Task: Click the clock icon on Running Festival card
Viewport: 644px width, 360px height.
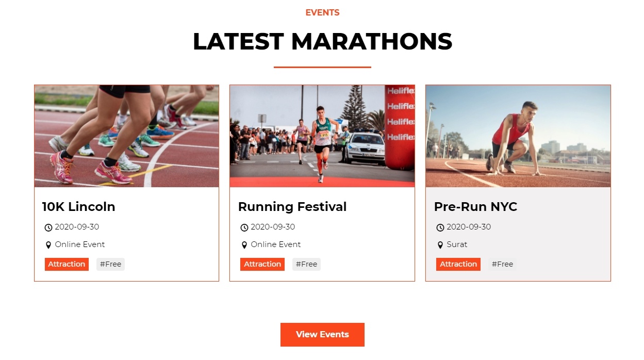Action: [x=244, y=227]
